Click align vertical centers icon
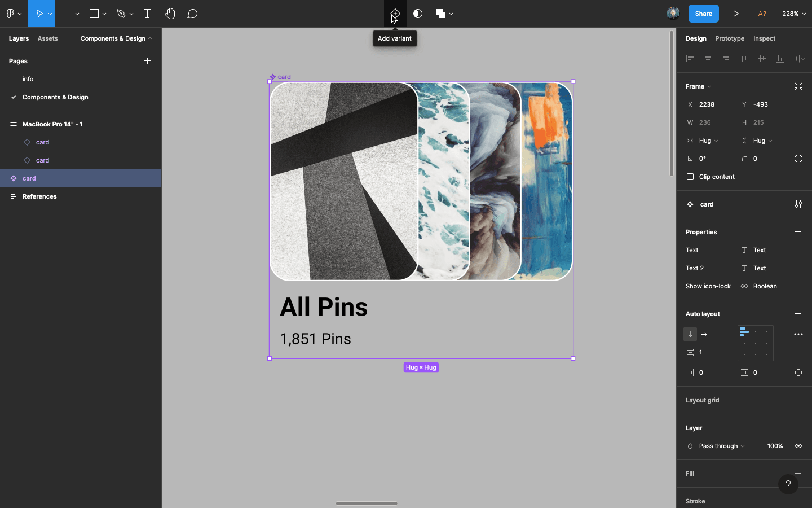Screen dimensions: 812x508 [x=762, y=58]
